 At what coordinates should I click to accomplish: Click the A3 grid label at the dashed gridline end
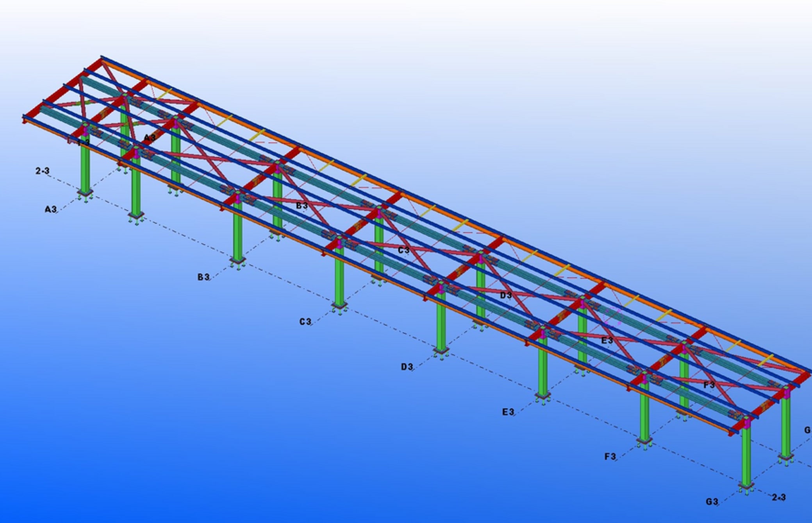(x=51, y=210)
